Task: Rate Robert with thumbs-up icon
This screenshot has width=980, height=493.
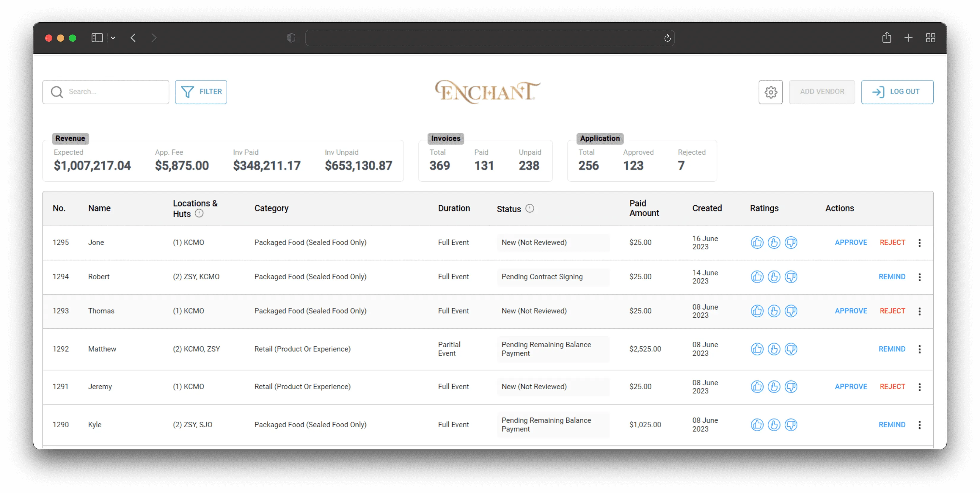Action: coord(757,277)
